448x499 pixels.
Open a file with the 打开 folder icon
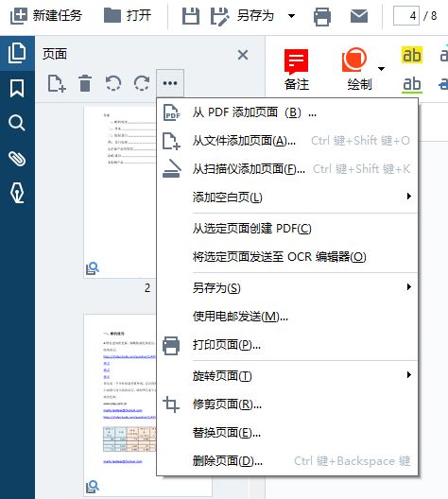point(112,15)
